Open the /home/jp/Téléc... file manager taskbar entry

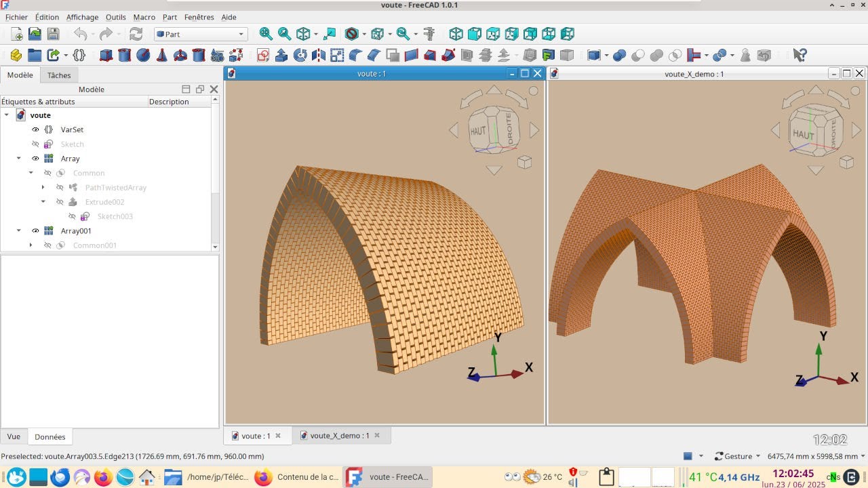click(207, 477)
